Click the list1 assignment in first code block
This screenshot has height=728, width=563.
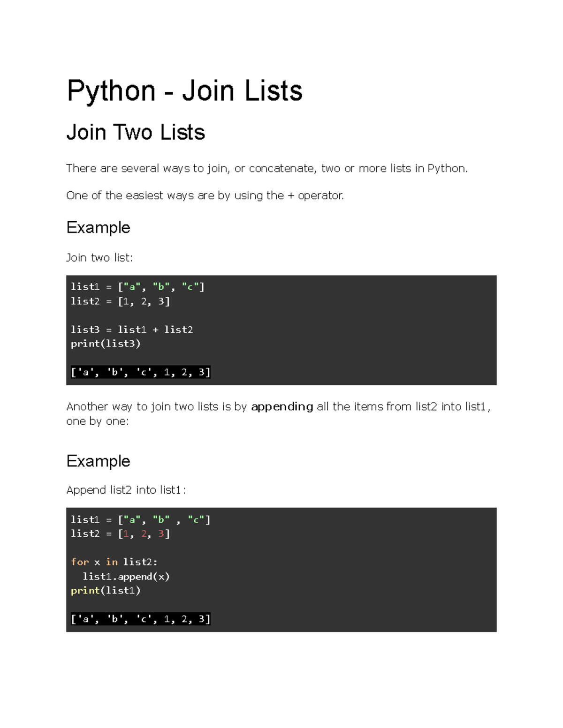coord(137,287)
